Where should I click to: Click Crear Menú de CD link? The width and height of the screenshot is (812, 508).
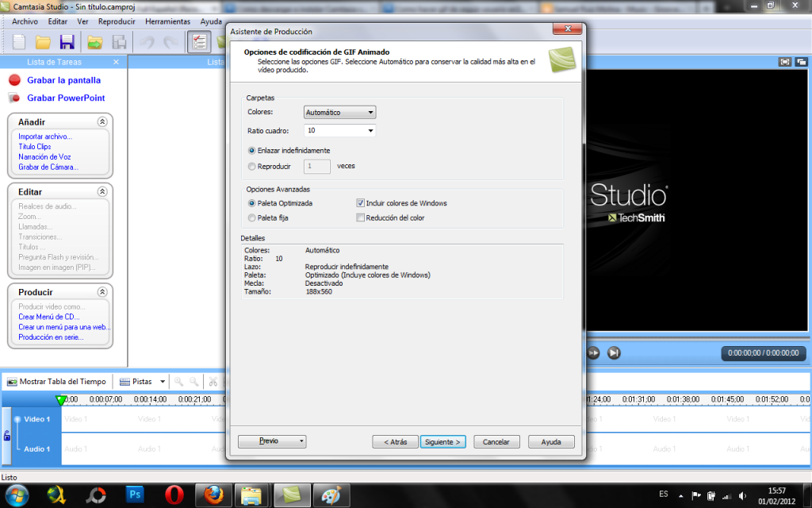tap(48, 317)
